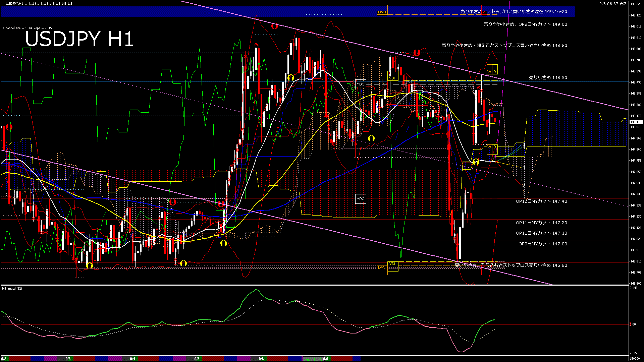Click projection label 2 at red forecast line

[x=524, y=185]
